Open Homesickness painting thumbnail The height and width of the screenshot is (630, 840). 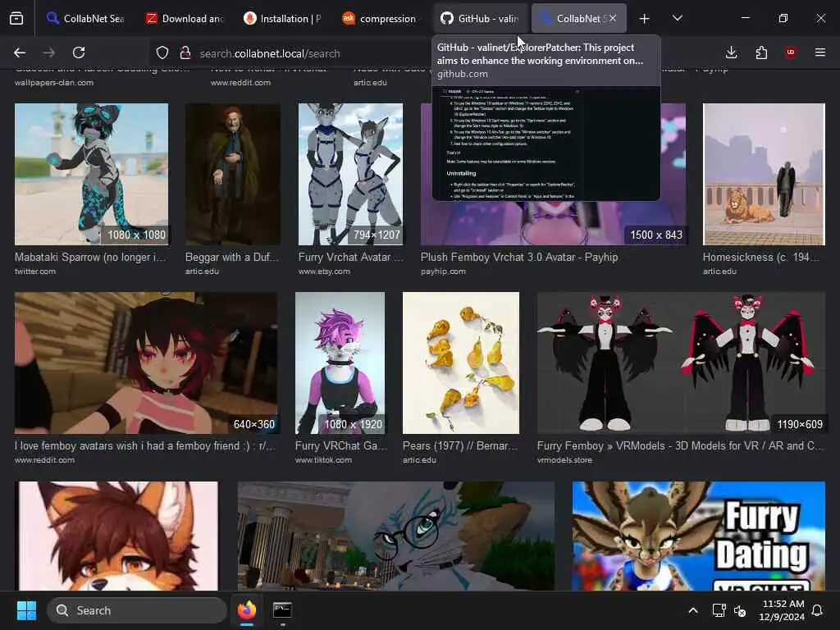pyautogui.click(x=764, y=174)
